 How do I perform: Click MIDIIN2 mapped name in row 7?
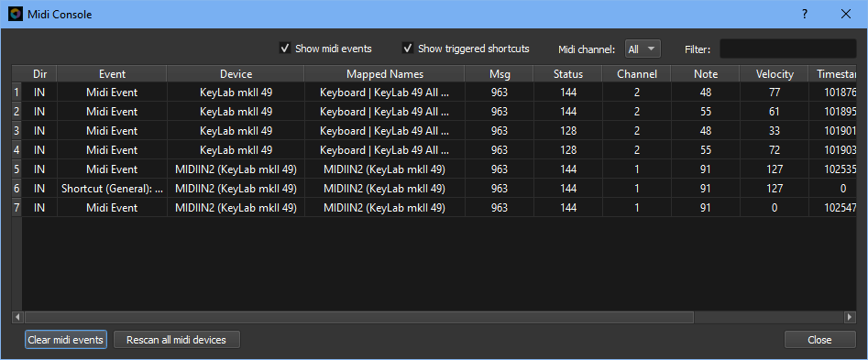[x=385, y=208]
